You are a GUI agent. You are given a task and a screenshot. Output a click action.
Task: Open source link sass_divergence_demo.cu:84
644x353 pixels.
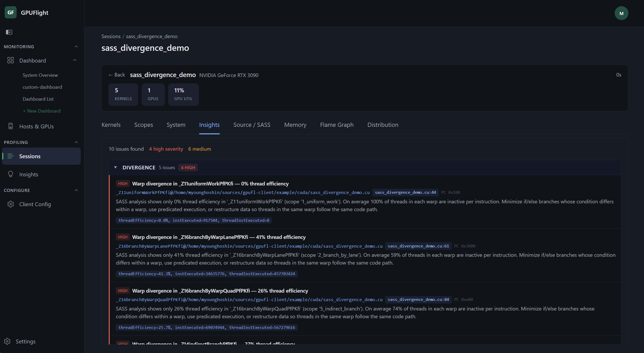[418, 300]
